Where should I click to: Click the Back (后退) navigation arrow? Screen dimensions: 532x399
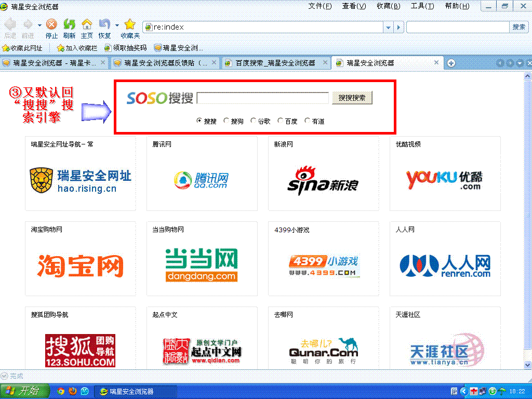(x=10, y=24)
